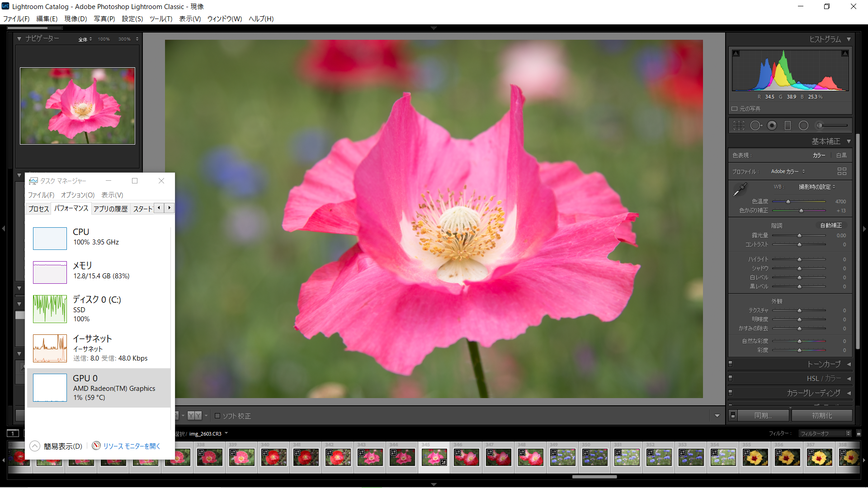Screen dimensions: 868x488
Task: Click the 初期化 reset button
Action: pyautogui.click(x=821, y=415)
